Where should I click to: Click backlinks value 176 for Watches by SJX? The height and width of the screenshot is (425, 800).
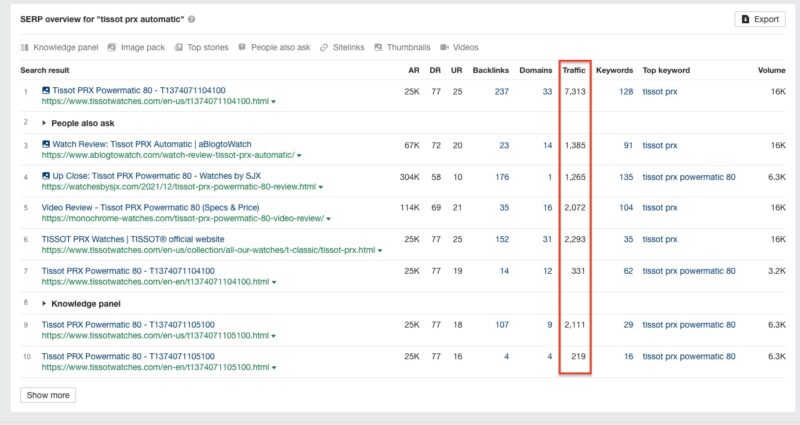tap(502, 177)
